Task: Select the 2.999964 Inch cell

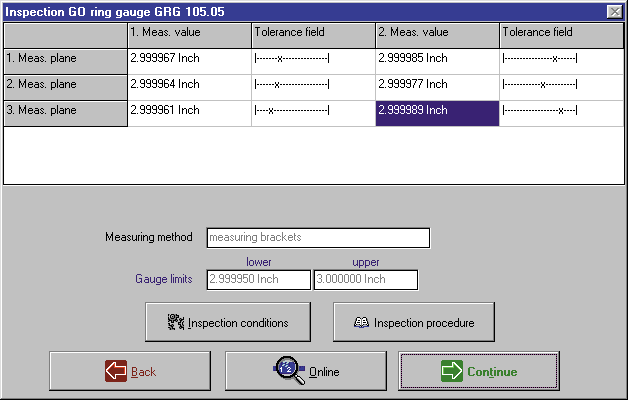Action: (189, 87)
